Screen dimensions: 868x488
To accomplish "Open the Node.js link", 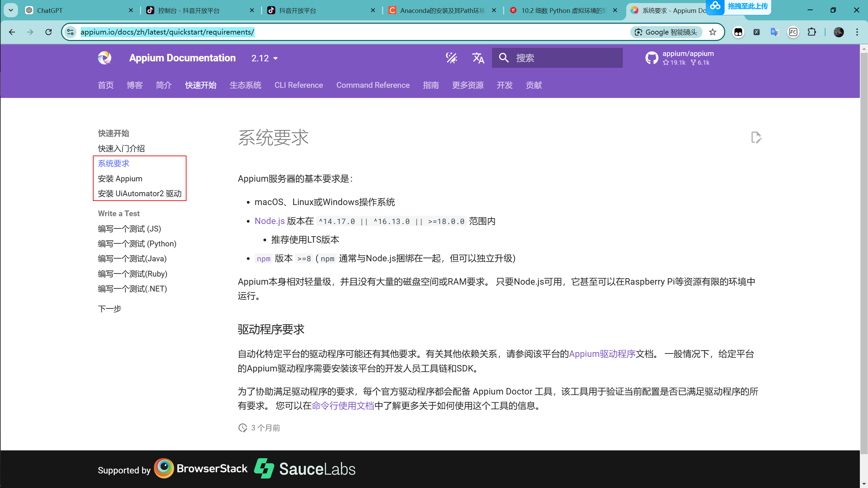I will tap(270, 221).
